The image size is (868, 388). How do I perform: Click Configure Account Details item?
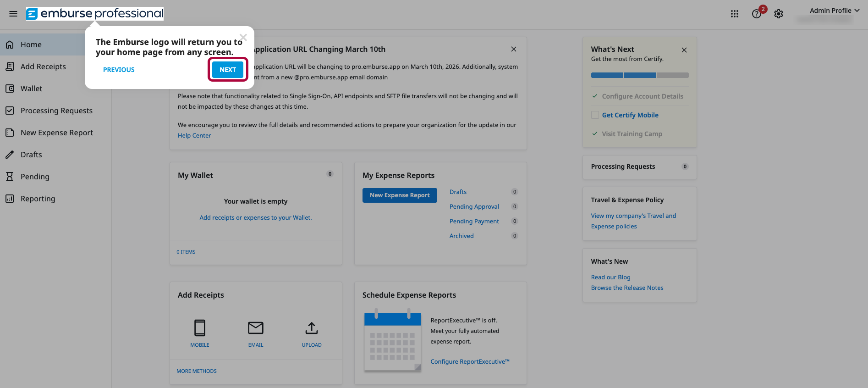tap(643, 96)
